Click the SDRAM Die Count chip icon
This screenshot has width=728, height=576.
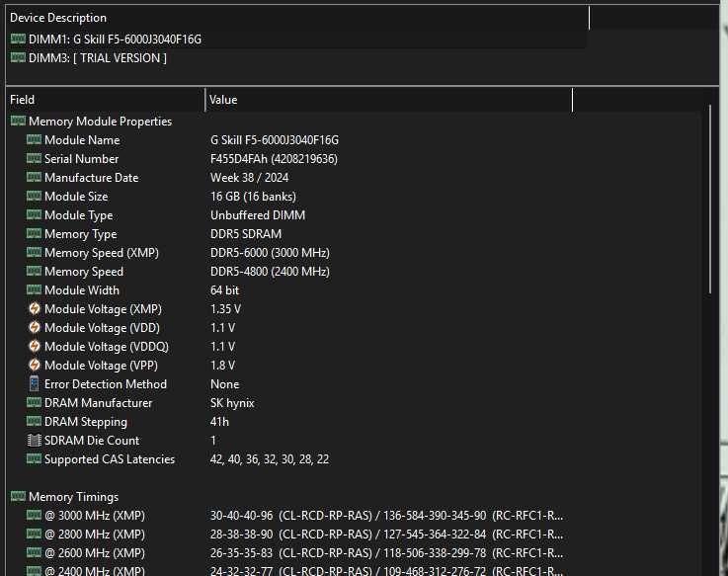(35, 440)
